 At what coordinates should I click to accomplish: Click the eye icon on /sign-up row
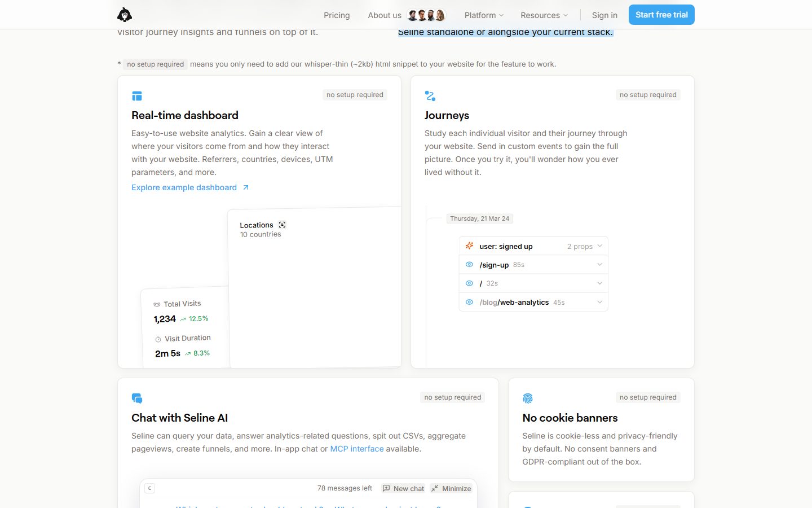pos(469,265)
